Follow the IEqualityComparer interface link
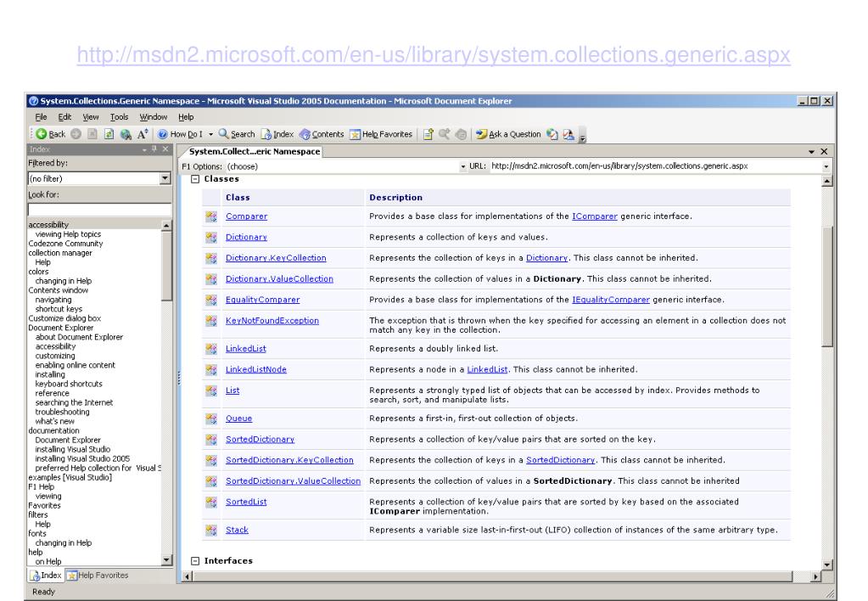This screenshot has width=868, height=601. coord(611,300)
